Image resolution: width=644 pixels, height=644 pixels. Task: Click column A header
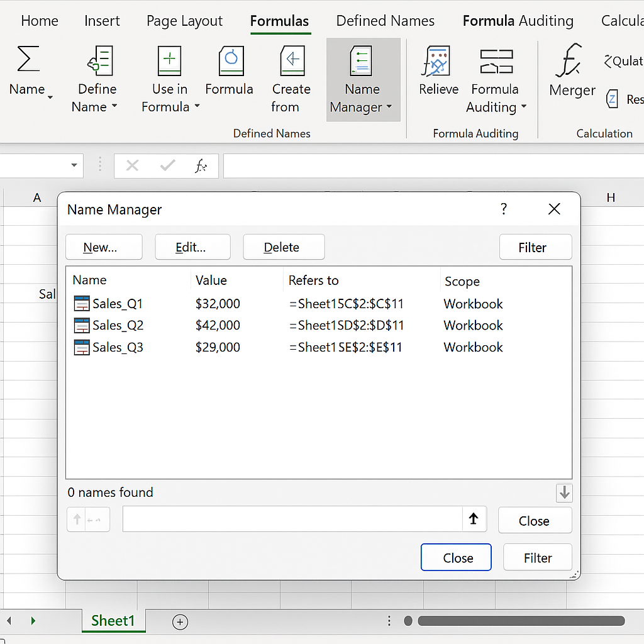pos(37,198)
